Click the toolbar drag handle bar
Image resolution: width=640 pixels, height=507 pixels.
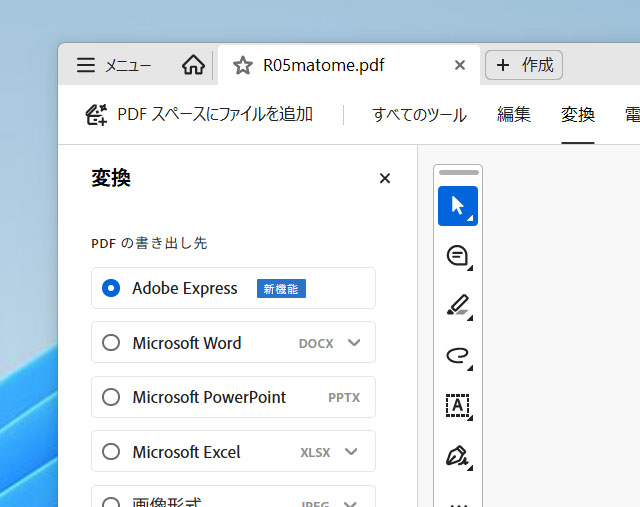[459, 173]
